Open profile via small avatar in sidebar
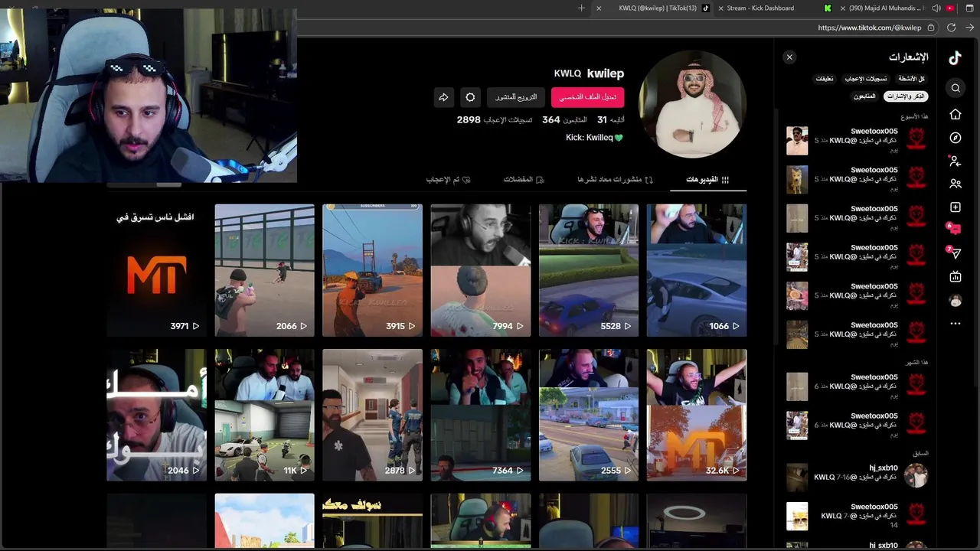Viewport: 980px width, 551px height. [x=955, y=301]
